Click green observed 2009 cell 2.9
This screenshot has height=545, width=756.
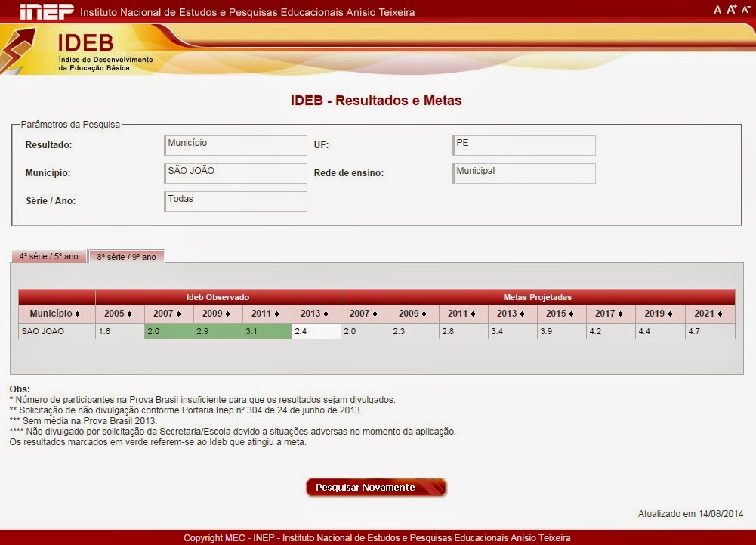click(218, 331)
